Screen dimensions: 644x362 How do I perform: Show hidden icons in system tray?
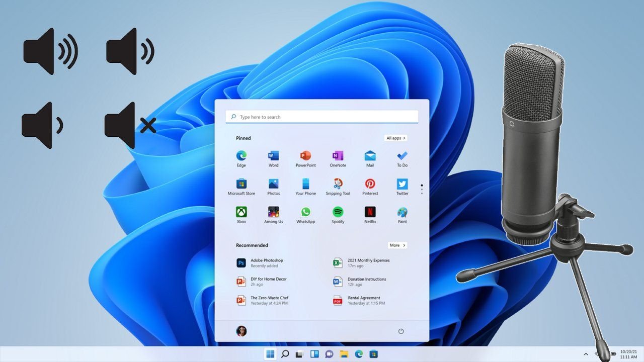pyautogui.click(x=586, y=354)
